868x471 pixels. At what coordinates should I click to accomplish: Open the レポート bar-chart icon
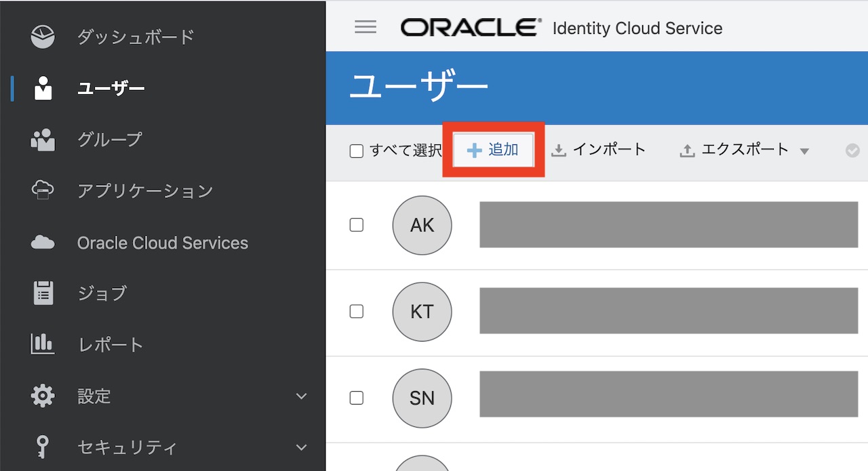click(42, 344)
